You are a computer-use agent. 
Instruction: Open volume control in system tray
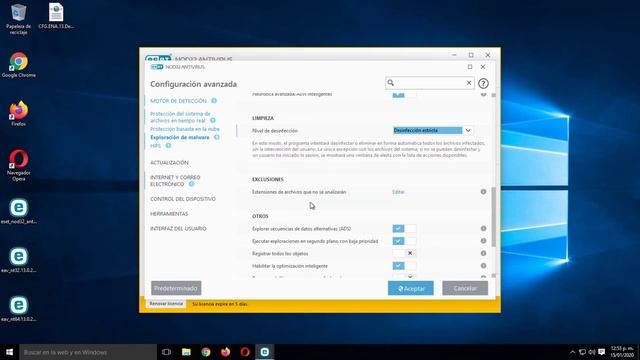[x=592, y=352]
